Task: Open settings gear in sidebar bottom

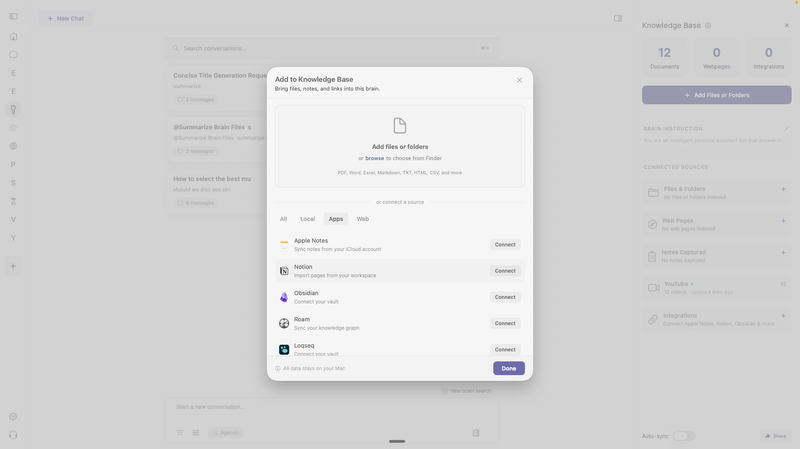Action: click(x=13, y=417)
